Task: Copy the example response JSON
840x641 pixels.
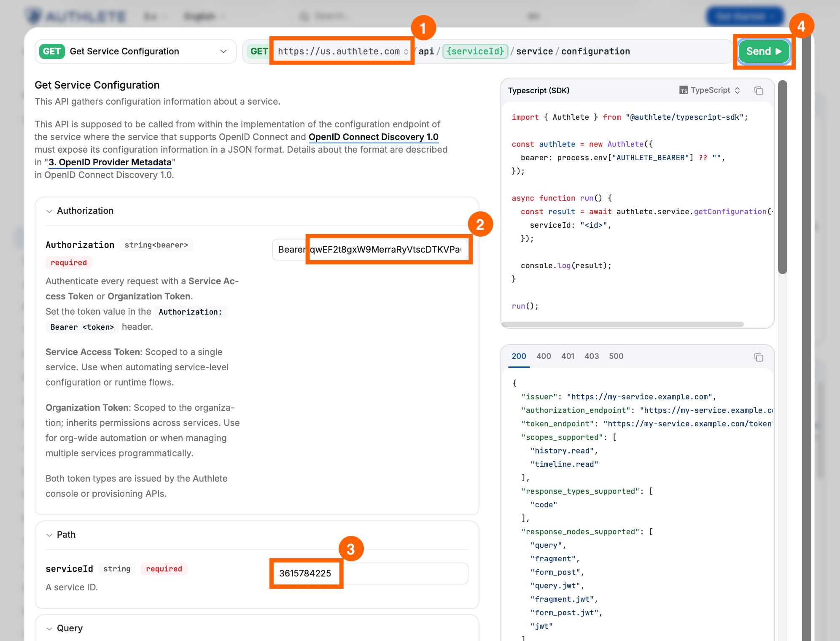Action: pos(759,357)
